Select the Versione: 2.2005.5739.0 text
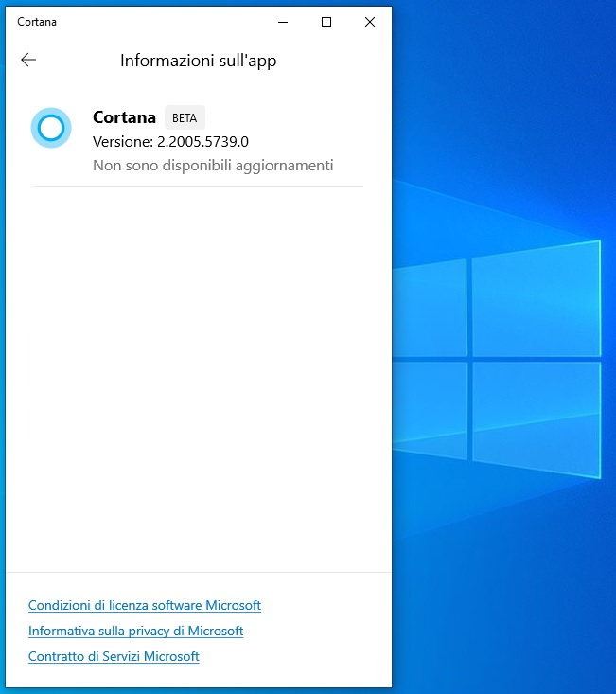 pos(170,142)
